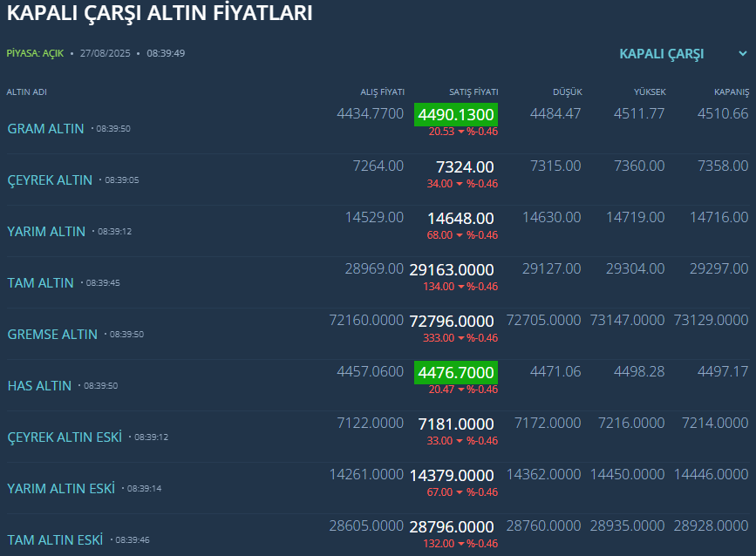
Task: Sort by SATIŞ FİYATI column header
Action: pos(473,92)
